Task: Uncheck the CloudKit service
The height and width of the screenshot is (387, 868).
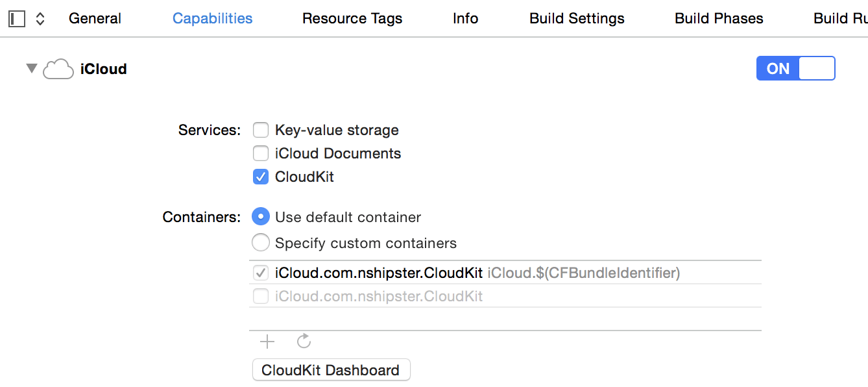Action: pos(260,177)
